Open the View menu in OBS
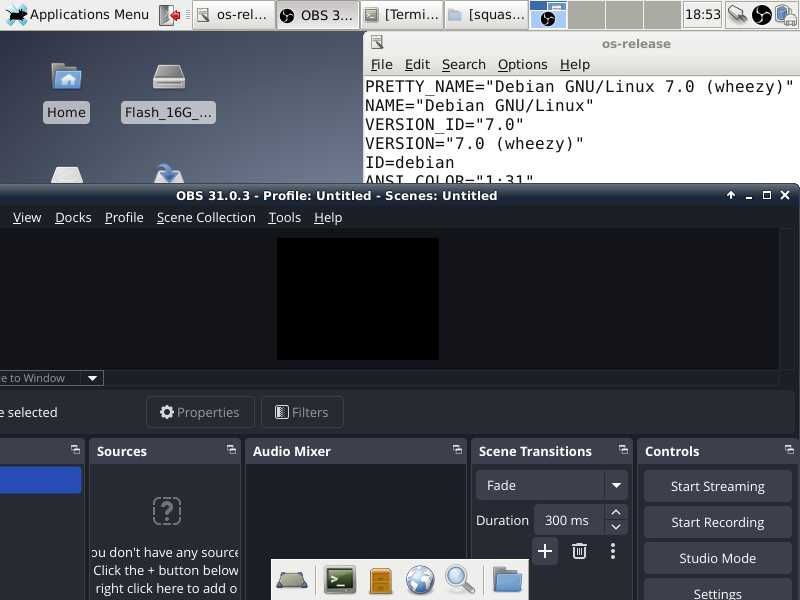 pos(27,218)
